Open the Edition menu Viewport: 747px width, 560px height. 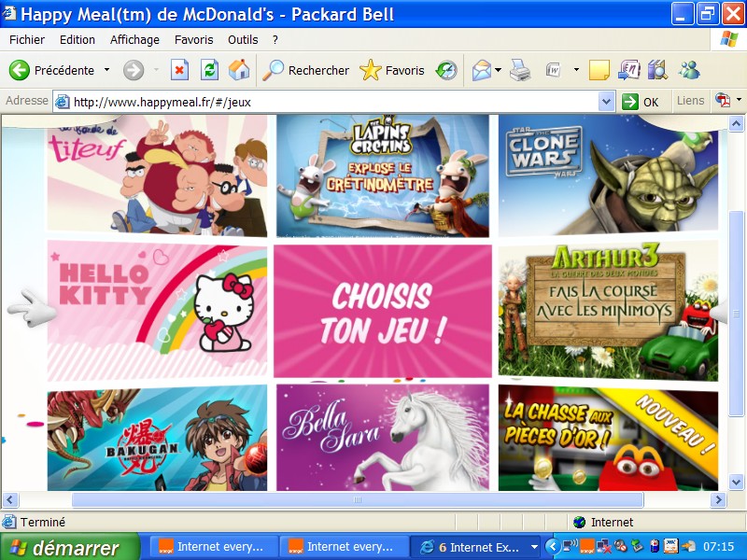pos(78,39)
